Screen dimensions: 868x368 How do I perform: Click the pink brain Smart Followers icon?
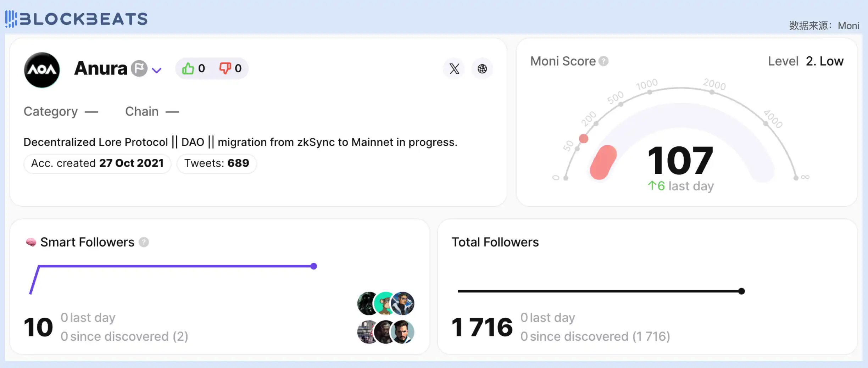coord(31,242)
